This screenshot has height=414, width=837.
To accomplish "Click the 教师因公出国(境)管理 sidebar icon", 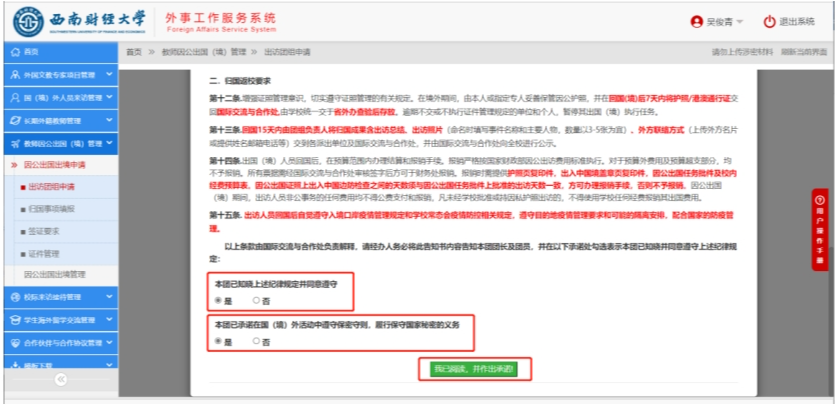I will pyautogui.click(x=13, y=142).
